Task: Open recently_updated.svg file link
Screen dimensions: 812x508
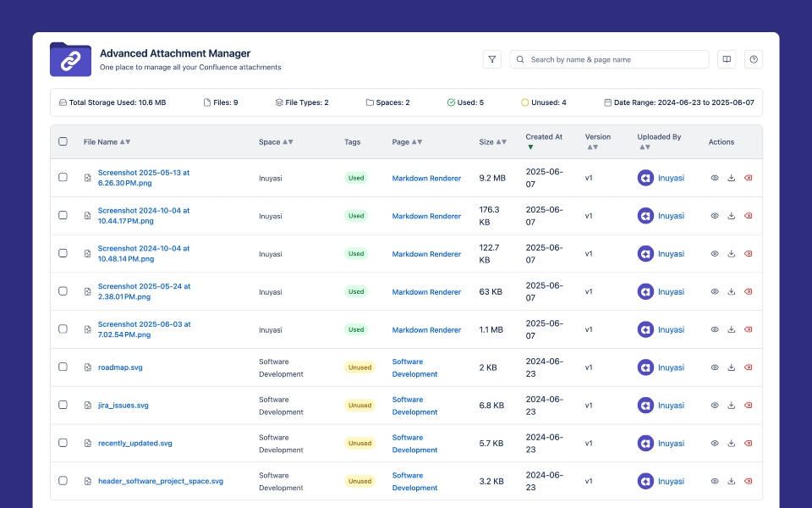Action: pos(134,443)
